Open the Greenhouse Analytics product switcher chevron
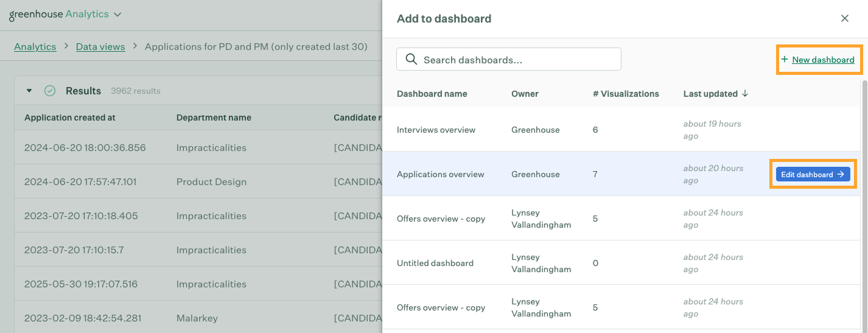 [x=117, y=14]
